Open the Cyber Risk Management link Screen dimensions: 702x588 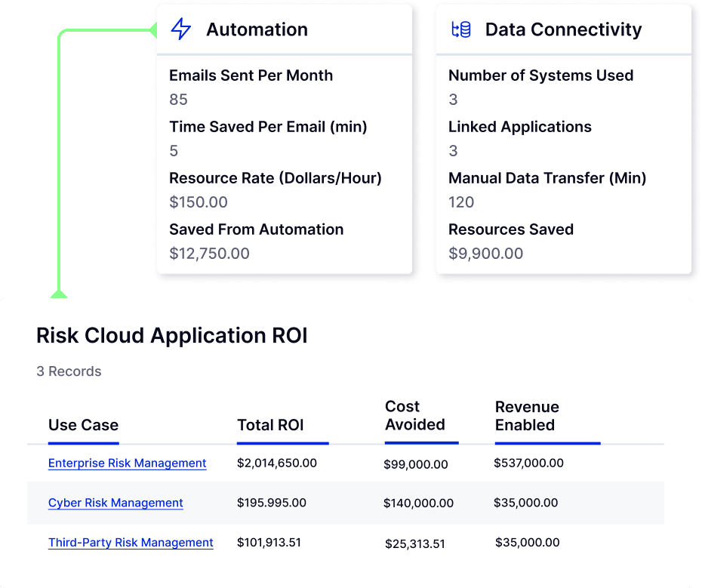tap(115, 503)
